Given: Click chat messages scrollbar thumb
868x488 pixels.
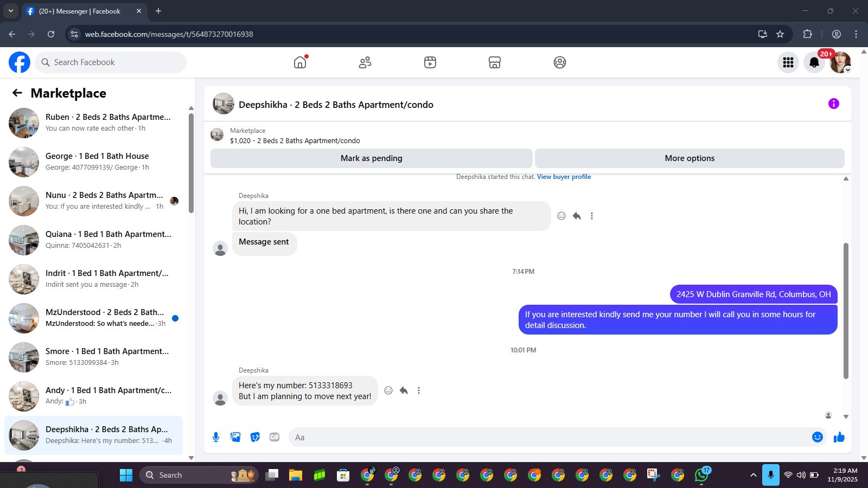Looking at the screenshot, I should (x=846, y=311).
